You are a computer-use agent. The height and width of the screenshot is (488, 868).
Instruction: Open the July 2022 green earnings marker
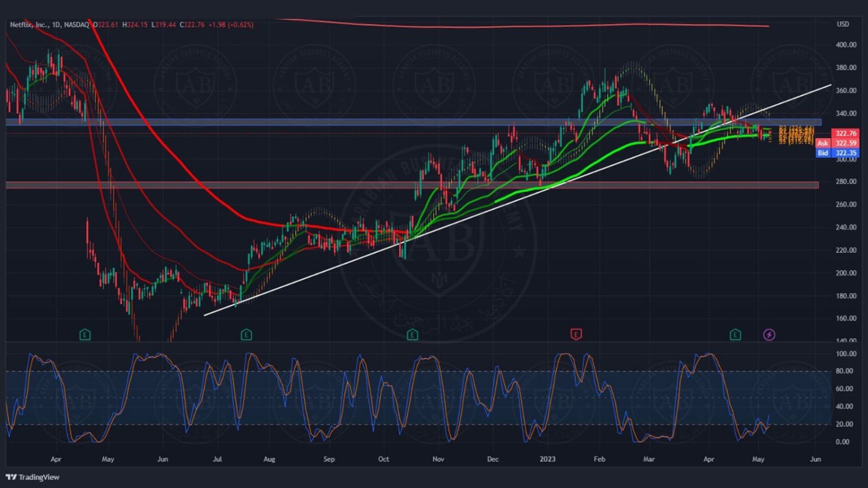click(247, 334)
